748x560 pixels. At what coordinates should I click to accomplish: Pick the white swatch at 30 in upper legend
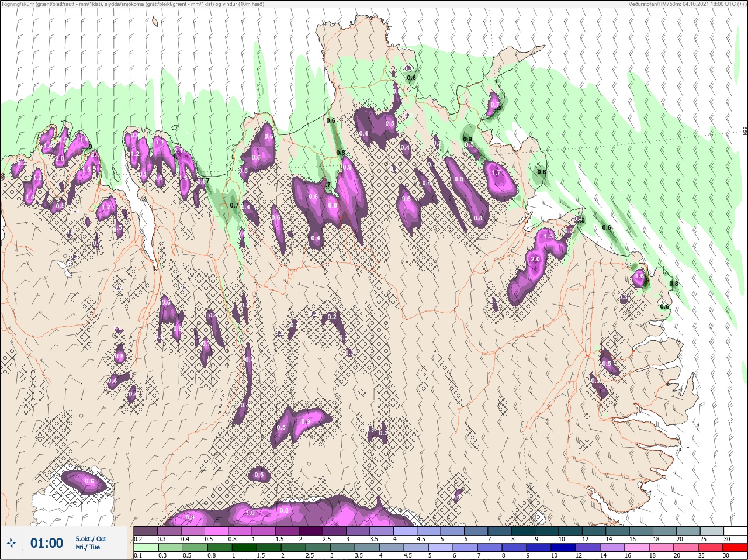pyautogui.click(x=737, y=531)
